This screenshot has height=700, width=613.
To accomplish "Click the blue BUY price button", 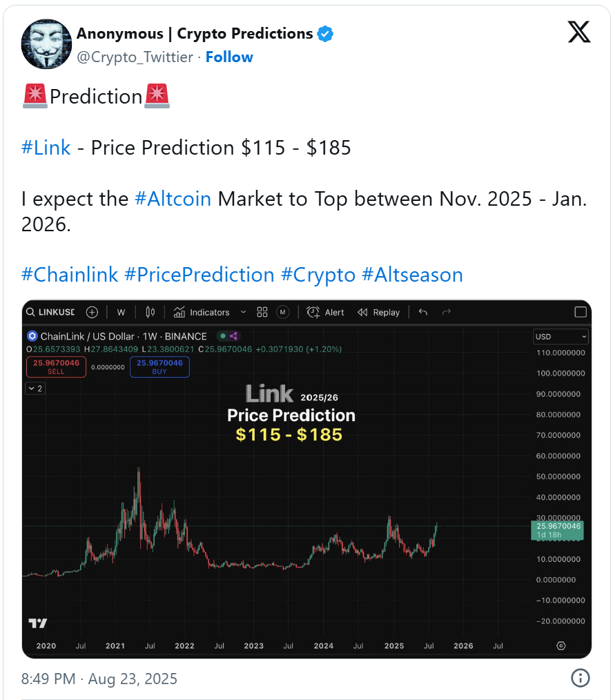I will pos(159,367).
